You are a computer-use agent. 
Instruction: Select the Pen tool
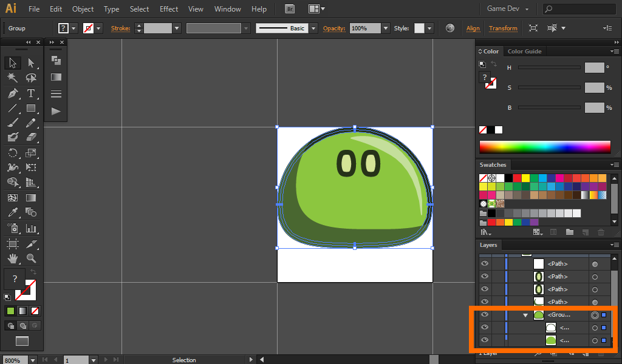pos(12,93)
